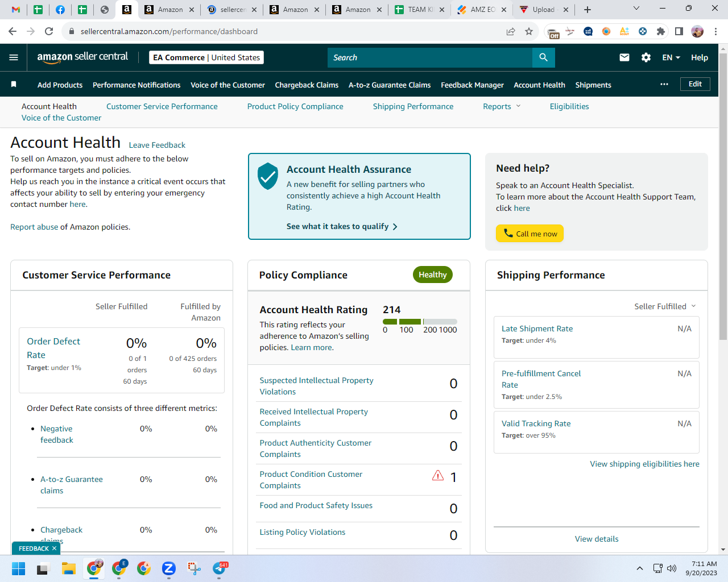The image size is (728, 582).
Task: Open Feedback Manager in favorites bar
Action: pyautogui.click(x=472, y=85)
